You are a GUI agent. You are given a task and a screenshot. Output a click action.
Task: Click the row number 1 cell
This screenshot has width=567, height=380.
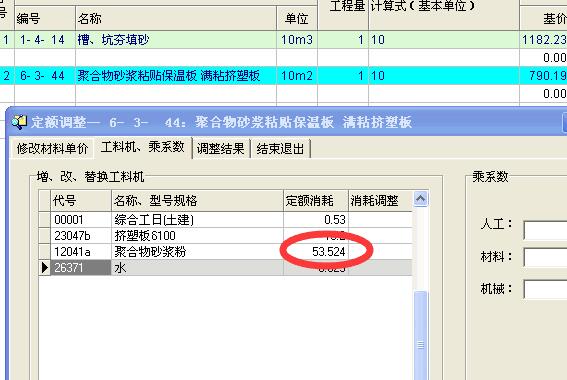tap(7, 40)
